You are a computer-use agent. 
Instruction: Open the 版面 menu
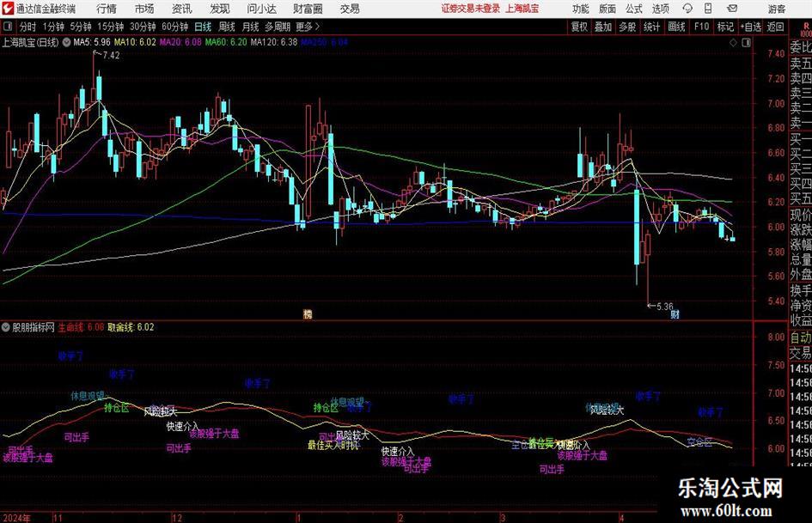607,9
